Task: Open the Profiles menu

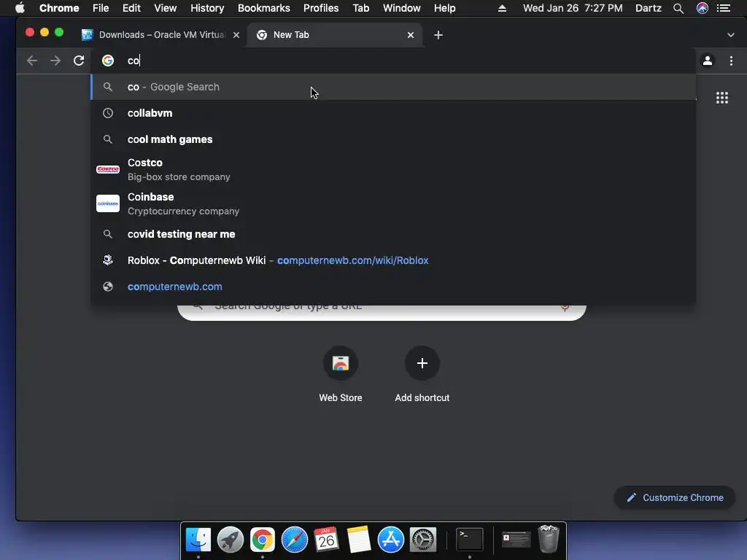Action: tap(321, 8)
